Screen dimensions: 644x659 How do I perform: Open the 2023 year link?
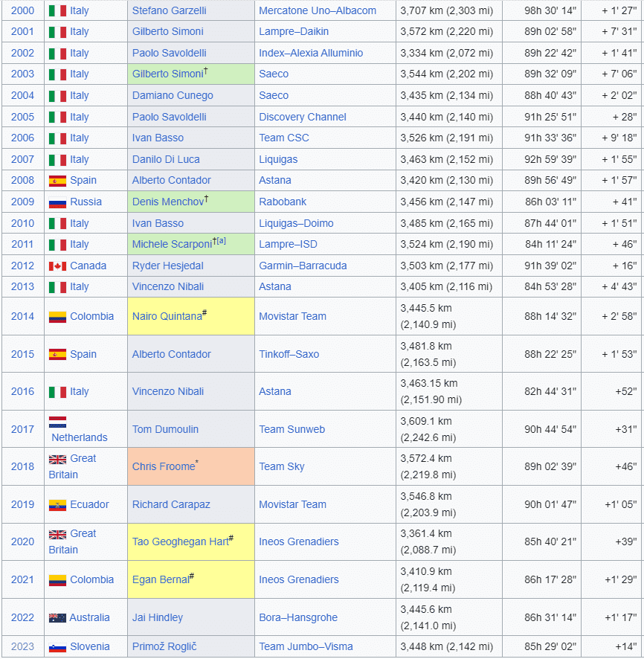23,647
